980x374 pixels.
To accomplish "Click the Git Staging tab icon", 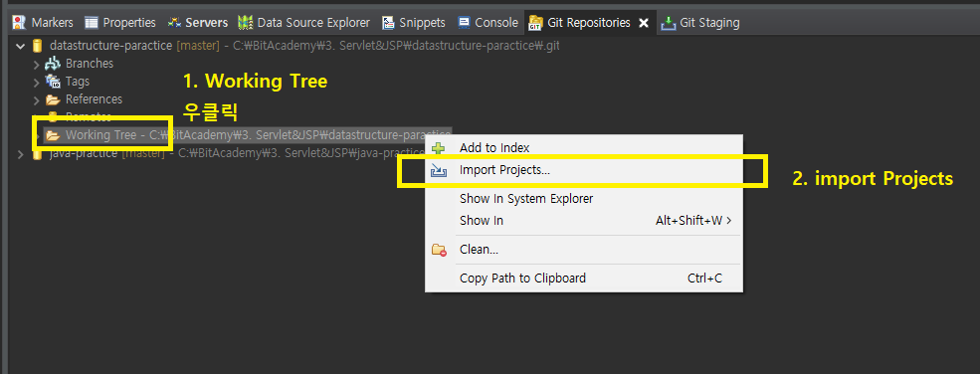I will tap(669, 23).
